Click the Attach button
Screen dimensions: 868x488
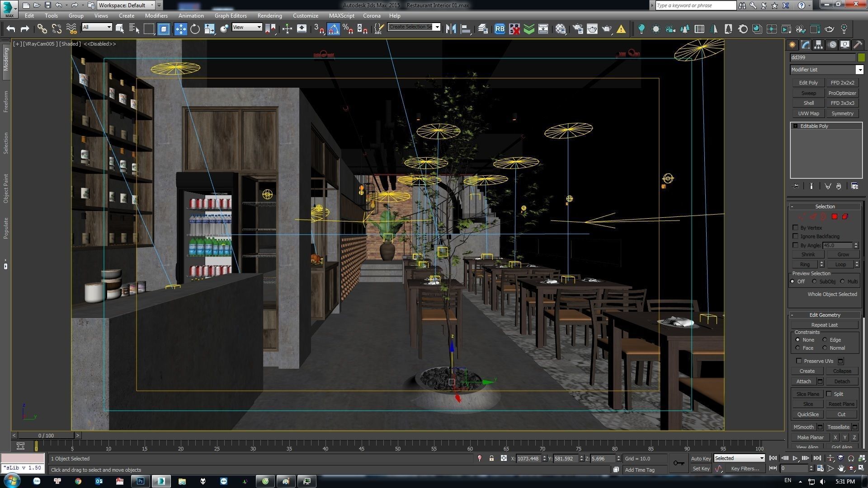(803, 381)
